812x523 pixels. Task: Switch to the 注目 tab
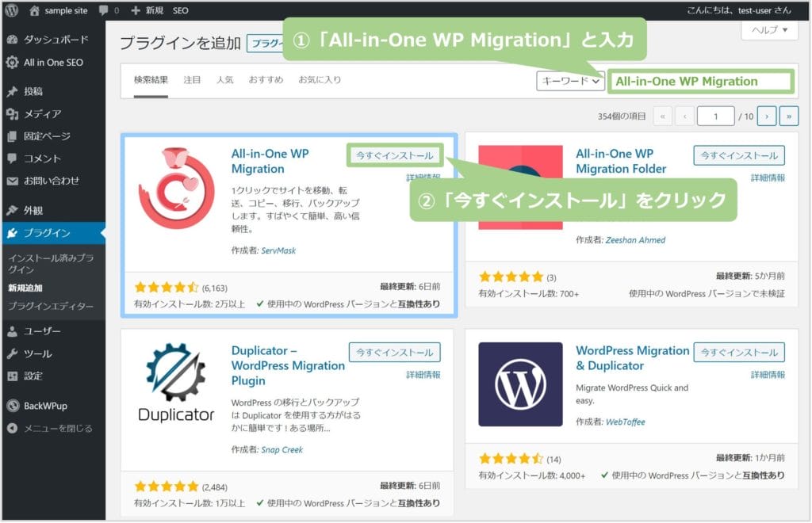click(x=192, y=80)
